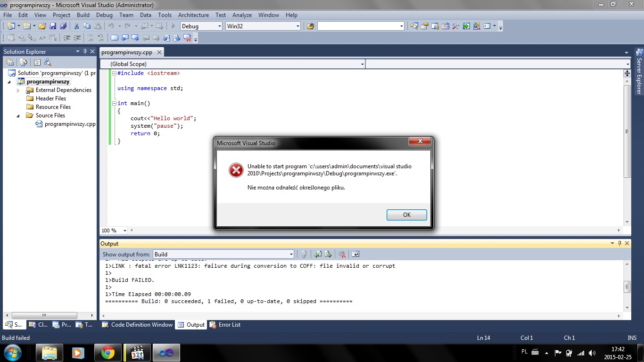
Task: Toggle auto-hide pin on Output panel
Action: [x=619, y=244]
